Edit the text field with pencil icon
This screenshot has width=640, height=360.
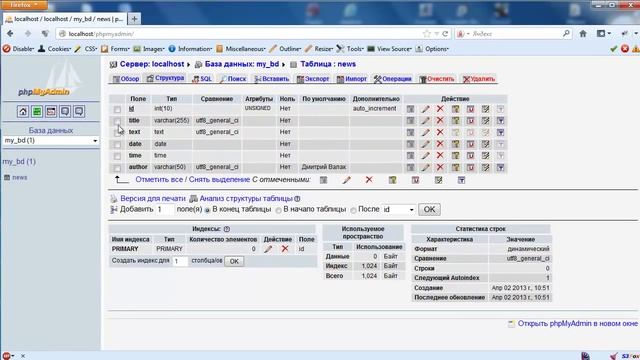pos(425,132)
